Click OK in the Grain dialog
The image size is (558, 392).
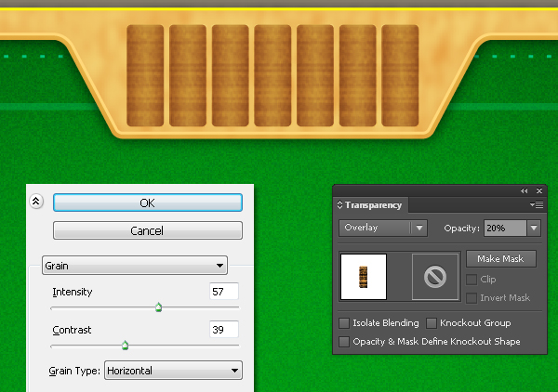coord(148,203)
